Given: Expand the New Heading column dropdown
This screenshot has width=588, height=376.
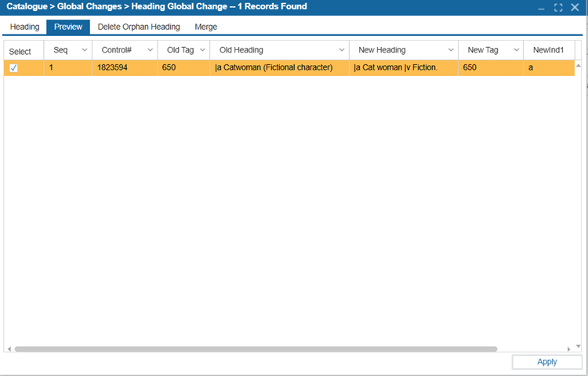Looking at the screenshot, I should (451, 50).
